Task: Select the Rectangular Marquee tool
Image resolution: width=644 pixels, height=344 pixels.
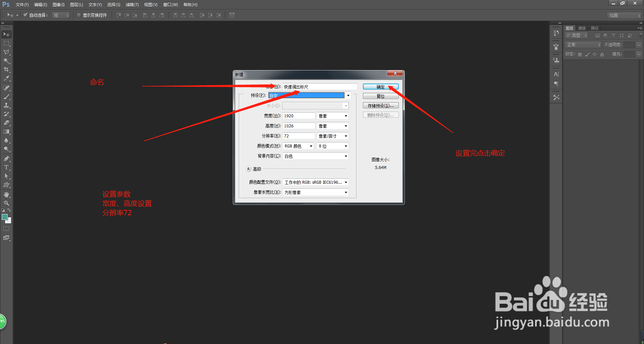Action: [x=6, y=43]
